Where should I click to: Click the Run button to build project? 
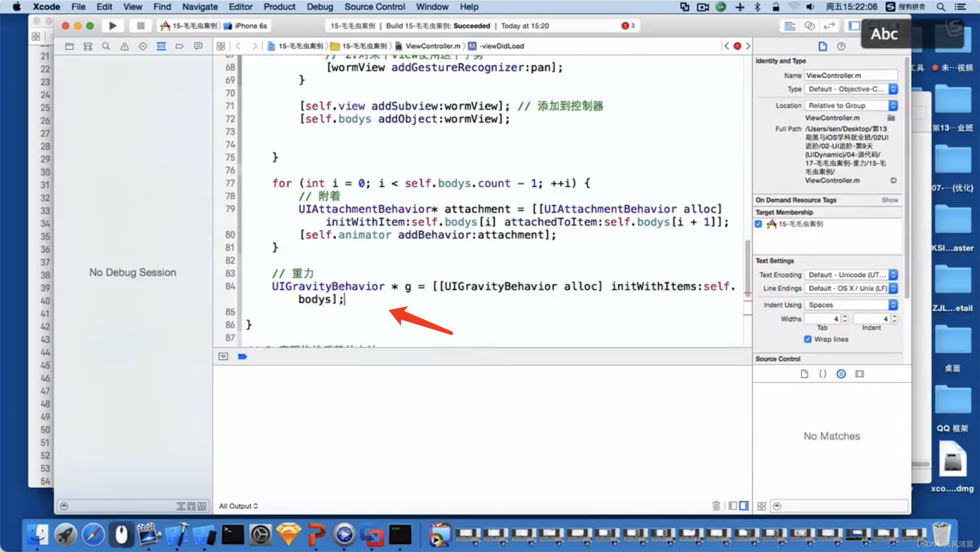point(112,26)
